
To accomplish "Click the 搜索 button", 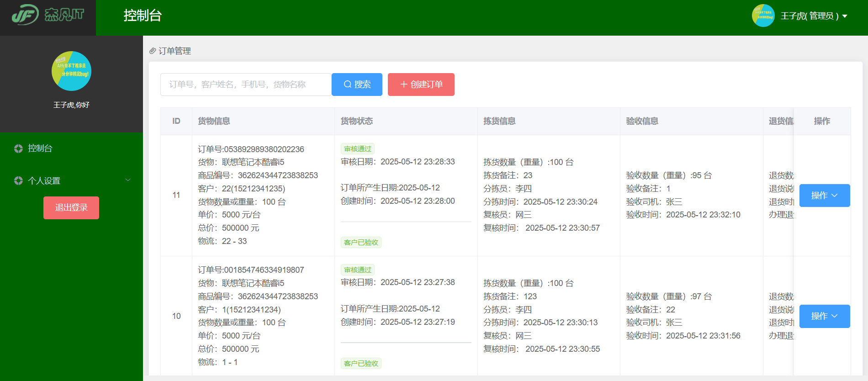I will 357,85.
